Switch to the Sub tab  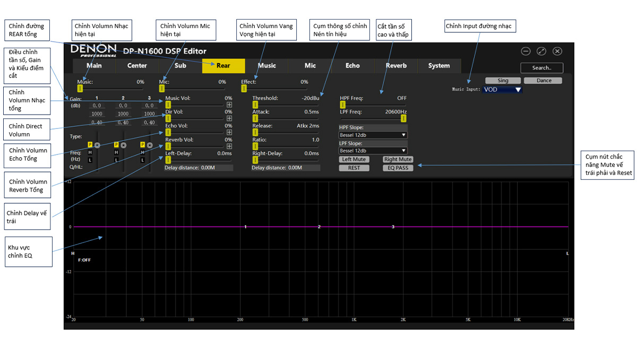[x=180, y=66]
